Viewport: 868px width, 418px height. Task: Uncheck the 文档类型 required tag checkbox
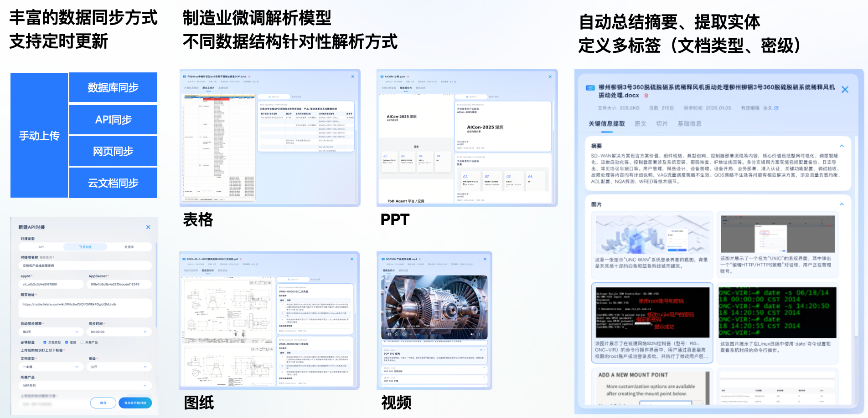tap(45, 342)
